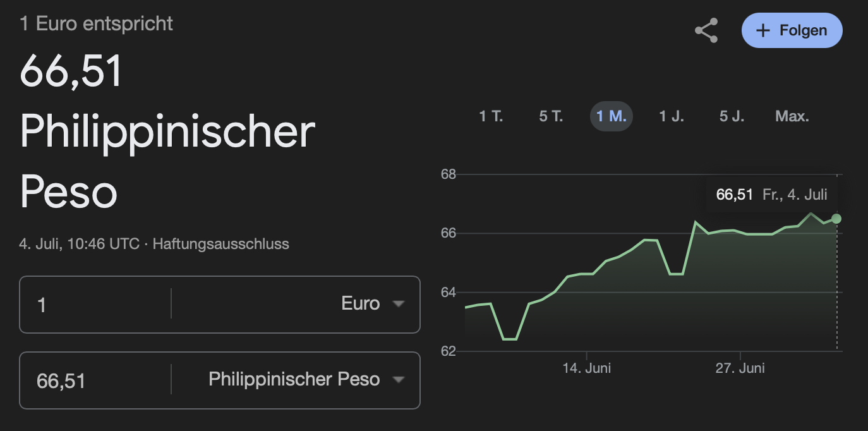Select the 1 M. range tab
Viewport: 868px width, 431px height.
tap(612, 116)
